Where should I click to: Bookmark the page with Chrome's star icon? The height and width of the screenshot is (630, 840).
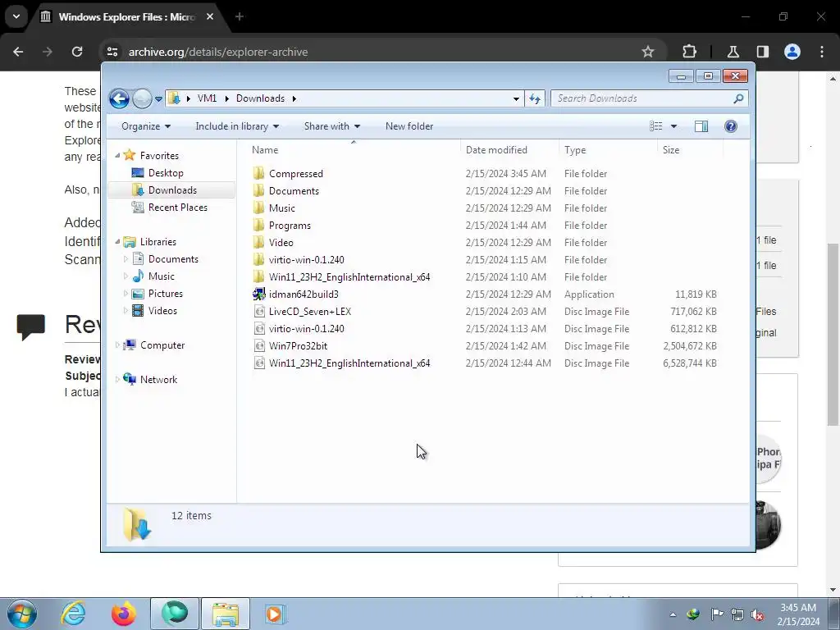click(x=648, y=52)
